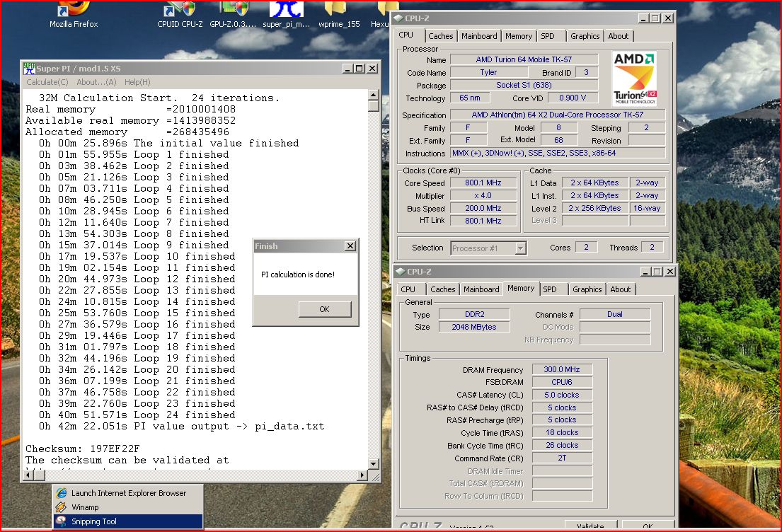Click the Super PI horizontal scrollbar left arrow
The width and height of the screenshot is (782, 532).
click(x=28, y=475)
